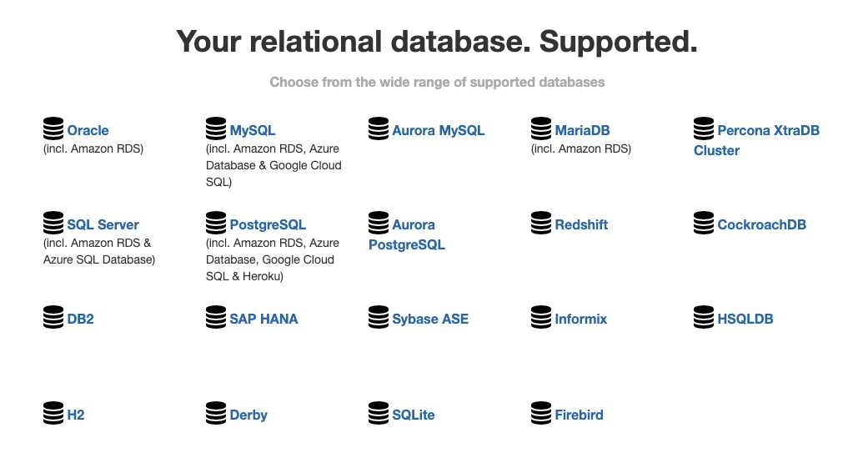Click the database icon next to MariaDB
This screenshot has width=868, height=463.
[x=541, y=128]
